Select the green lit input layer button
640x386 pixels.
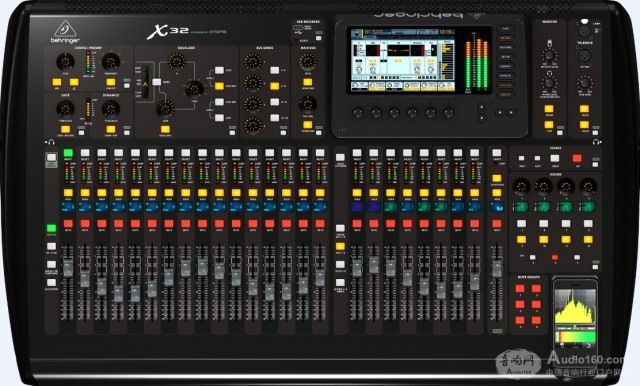pyautogui.click(x=51, y=228)
